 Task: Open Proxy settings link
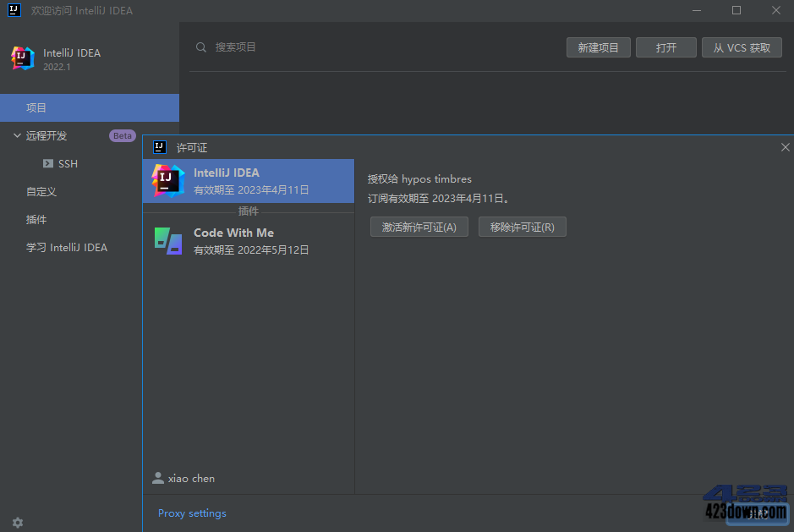pyautogui.click(x=192, y=513)
